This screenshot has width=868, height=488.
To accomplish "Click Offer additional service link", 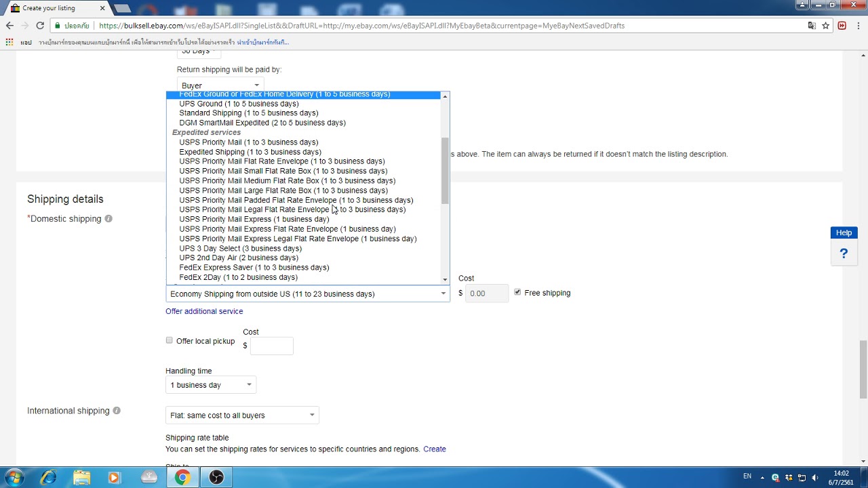I will point(204,311).
